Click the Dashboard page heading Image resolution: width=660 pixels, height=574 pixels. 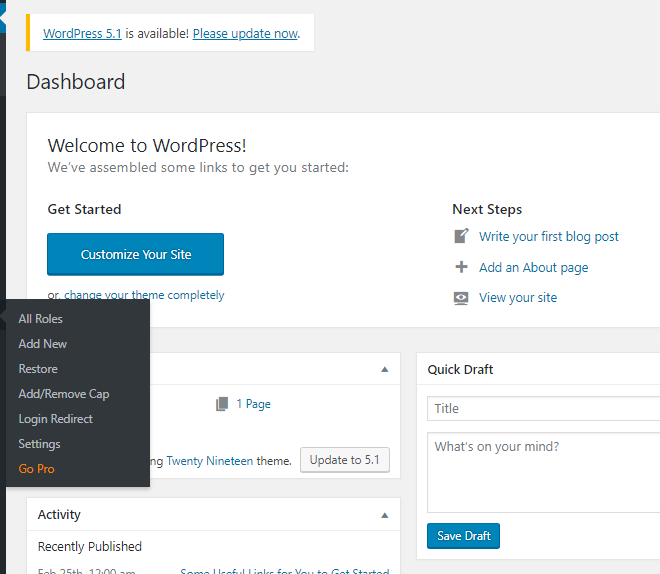76,82
